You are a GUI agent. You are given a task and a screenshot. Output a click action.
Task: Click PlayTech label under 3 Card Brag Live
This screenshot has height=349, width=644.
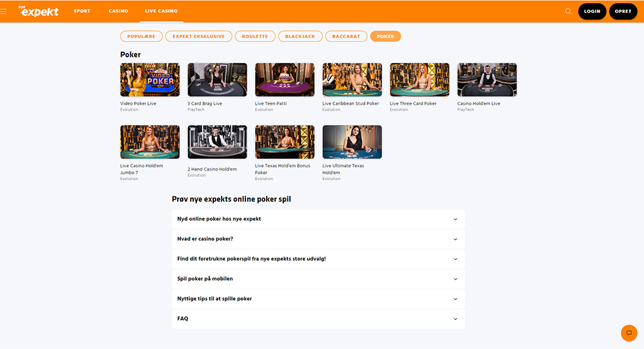click(196, 109)
